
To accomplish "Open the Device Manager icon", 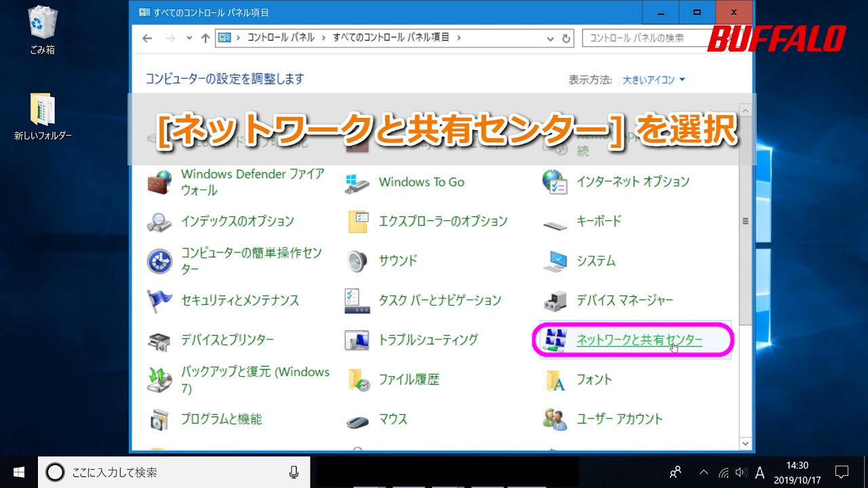I will pyautogui.click(x=555, y=300).
